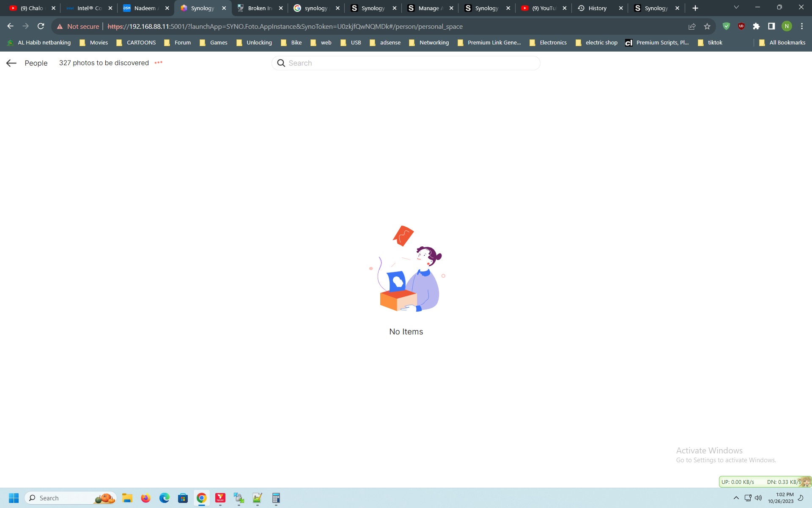
Task: Click the back arrow on the People page
Action: 11,63
